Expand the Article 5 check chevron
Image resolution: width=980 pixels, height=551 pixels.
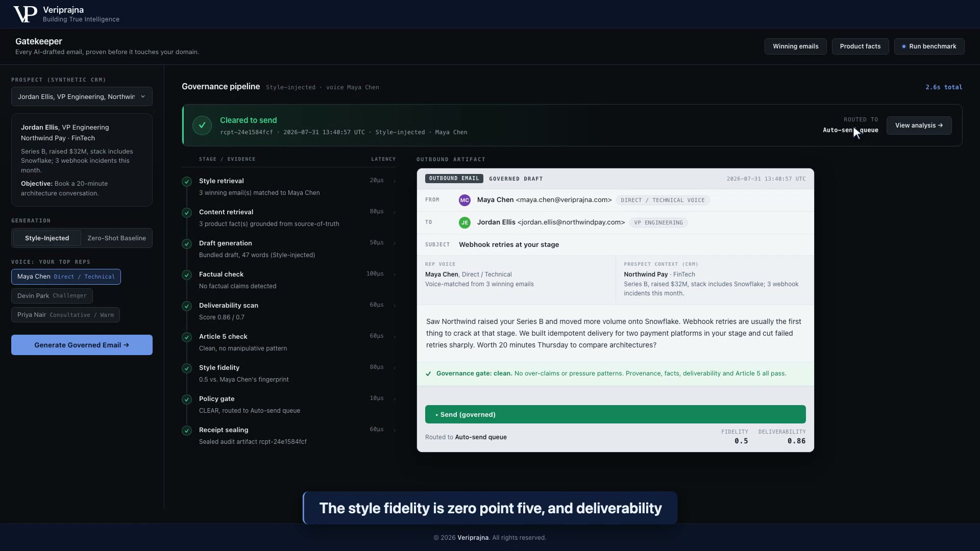[395, 337]
